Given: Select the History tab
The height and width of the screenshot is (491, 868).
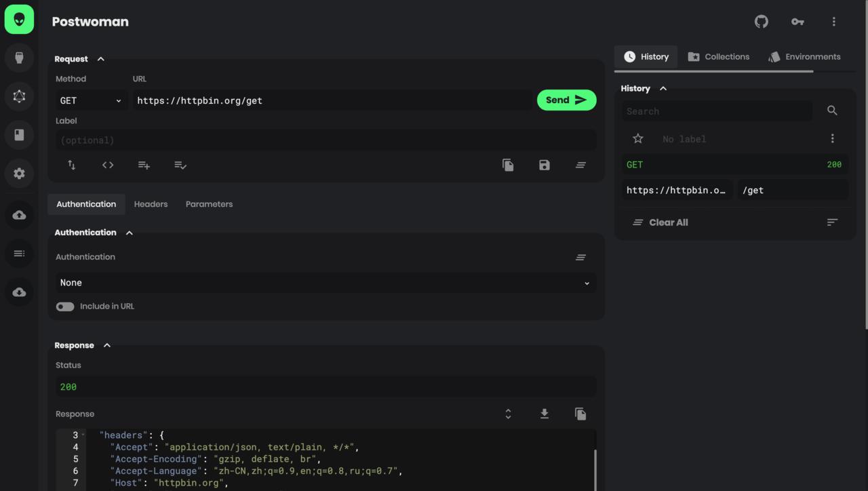Looking at the screenshot, I should [646, 57].
